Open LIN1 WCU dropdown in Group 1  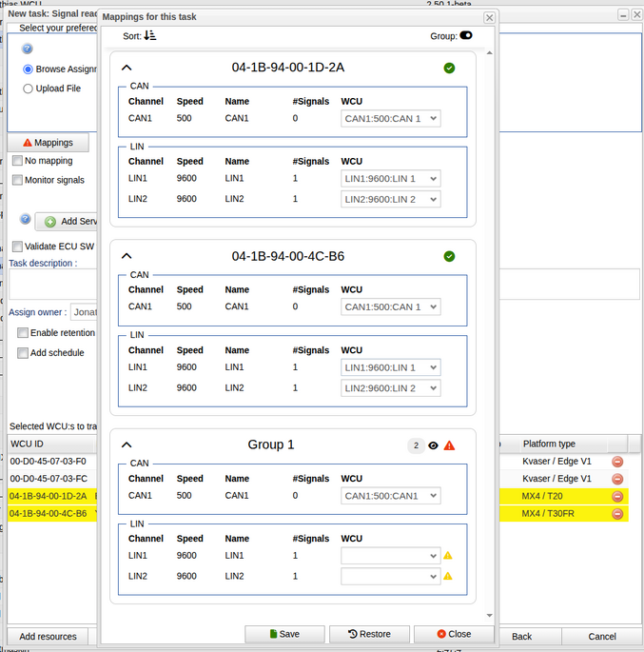point(390,556)
